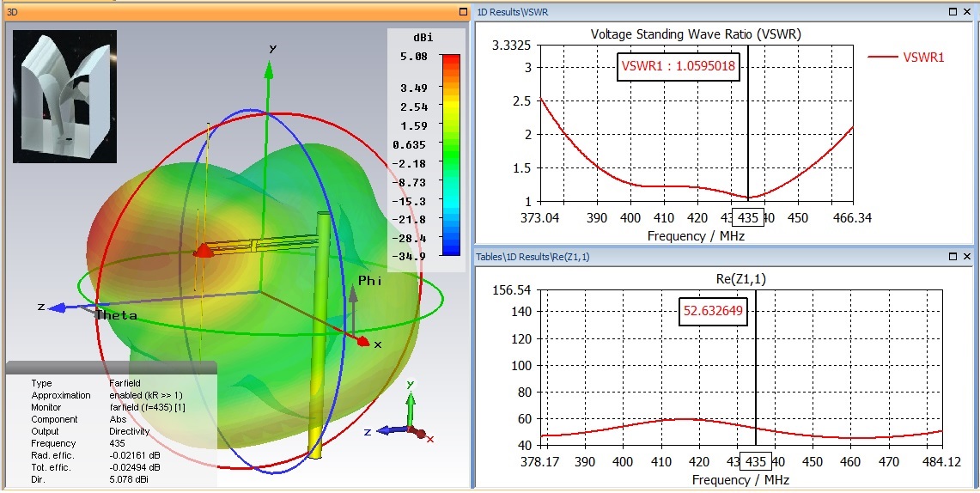Click the 156.54 y-axis maximum value

pos(513,290)
